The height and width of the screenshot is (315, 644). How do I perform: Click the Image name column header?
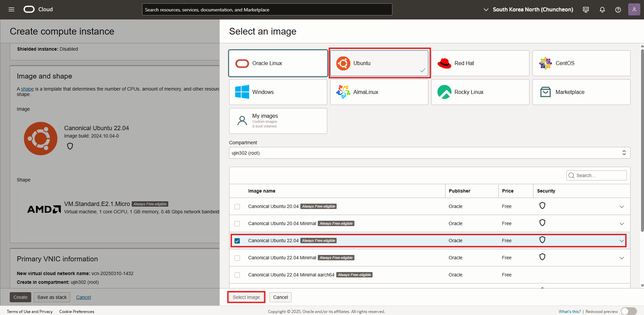(262, 191)
